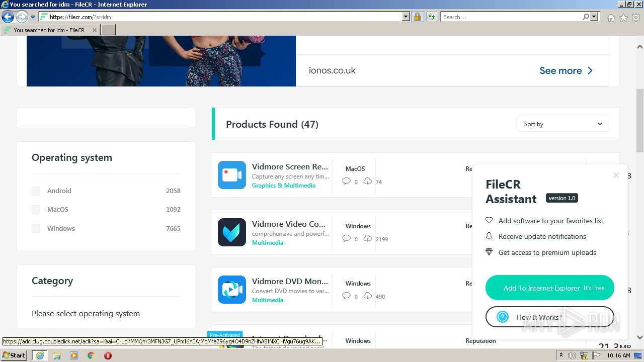Open the Vidmore DVD Monster product icon

[232, 290]
